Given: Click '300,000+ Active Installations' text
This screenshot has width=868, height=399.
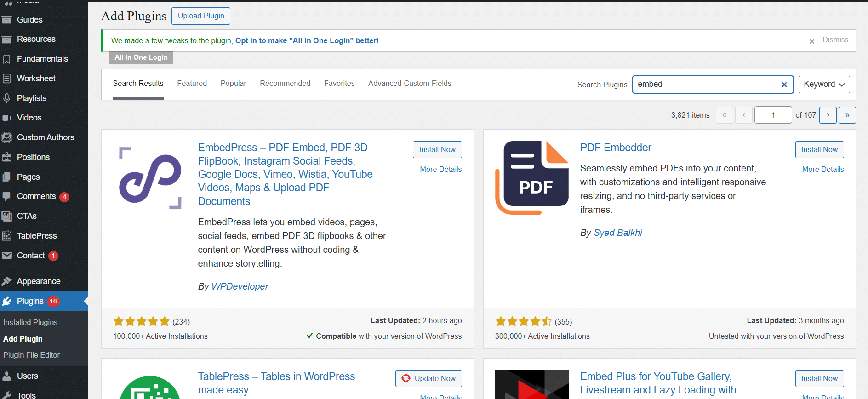Looking at the screenshot, I should [x=542, y=336].
